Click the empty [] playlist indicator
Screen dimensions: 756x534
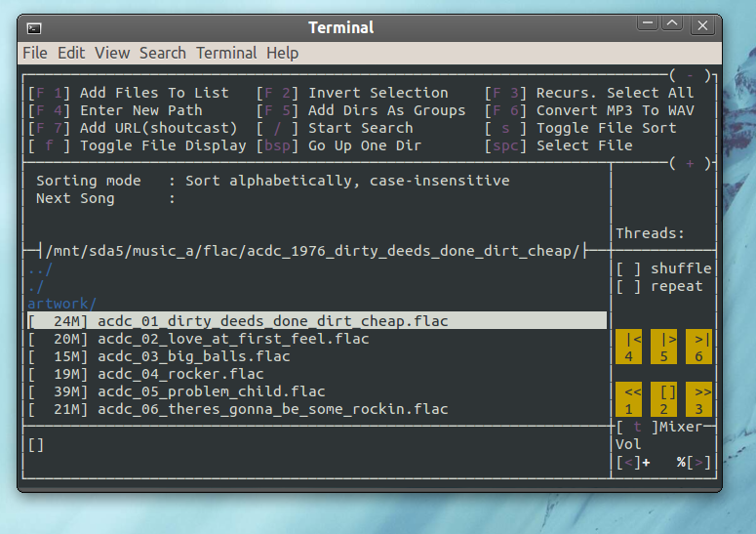[x=36, y=445]
